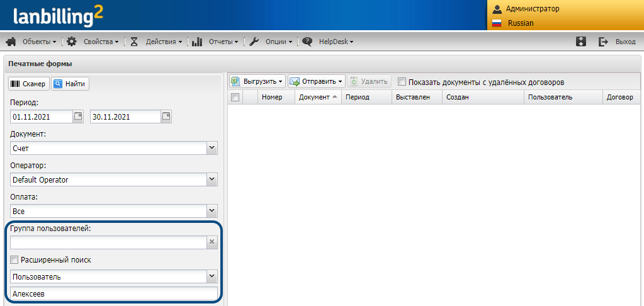Click the search text field containing Алексеев
This screenshot has height=306, width=644.
pyautogui.click(x=113, y=294)
